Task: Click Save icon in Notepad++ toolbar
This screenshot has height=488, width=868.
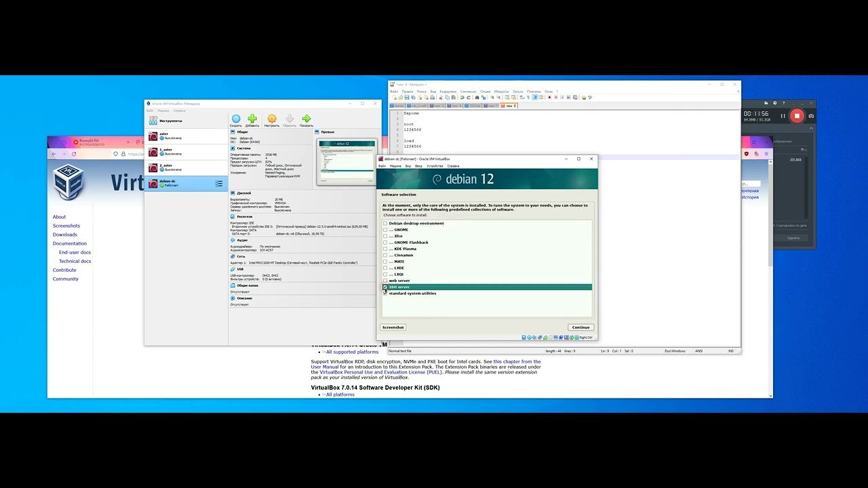Action: tap(406, 98)
